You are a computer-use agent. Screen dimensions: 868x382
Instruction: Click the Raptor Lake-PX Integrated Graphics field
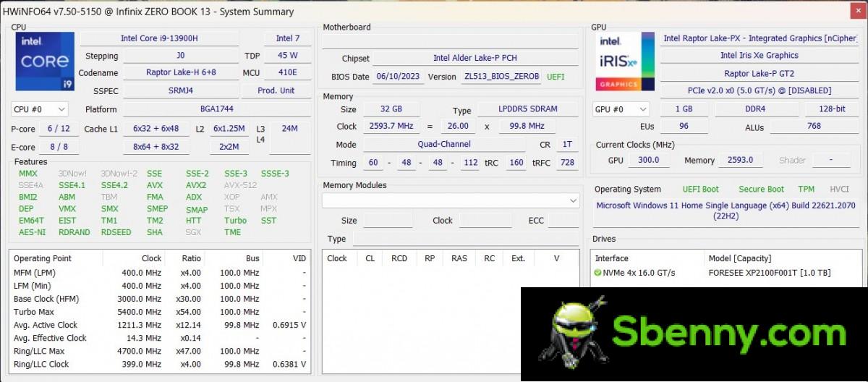[761, 38]
